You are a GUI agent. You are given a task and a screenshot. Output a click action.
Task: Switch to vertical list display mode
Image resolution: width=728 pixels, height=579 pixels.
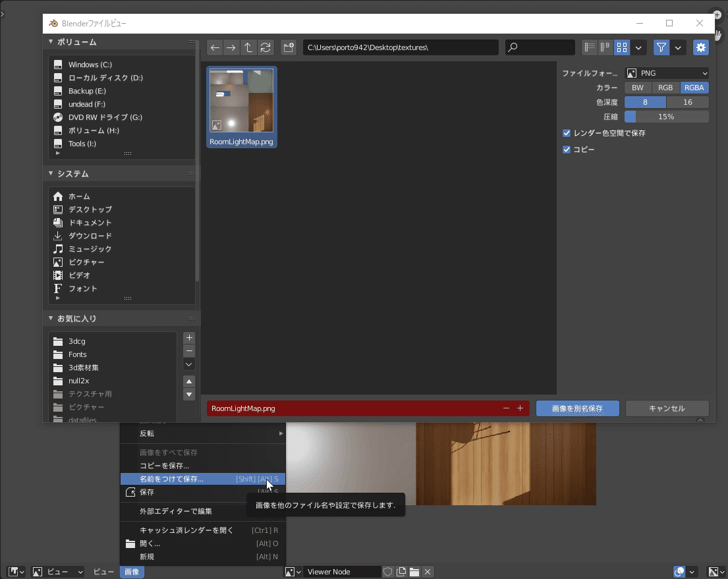coord(590,47)
